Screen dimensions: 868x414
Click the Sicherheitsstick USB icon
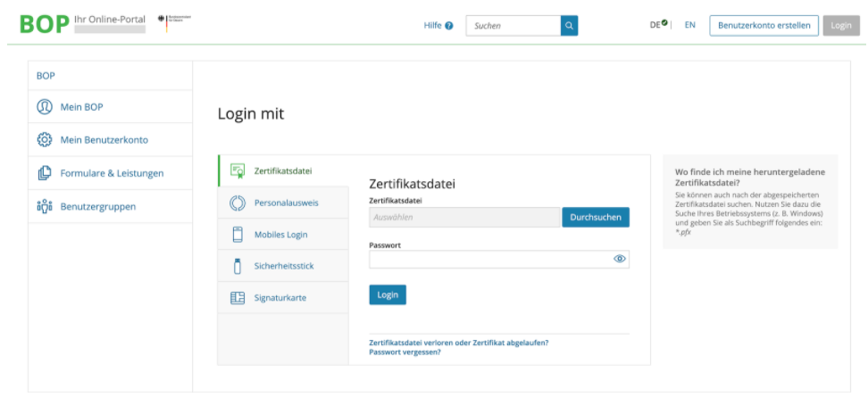pos(238,266)
